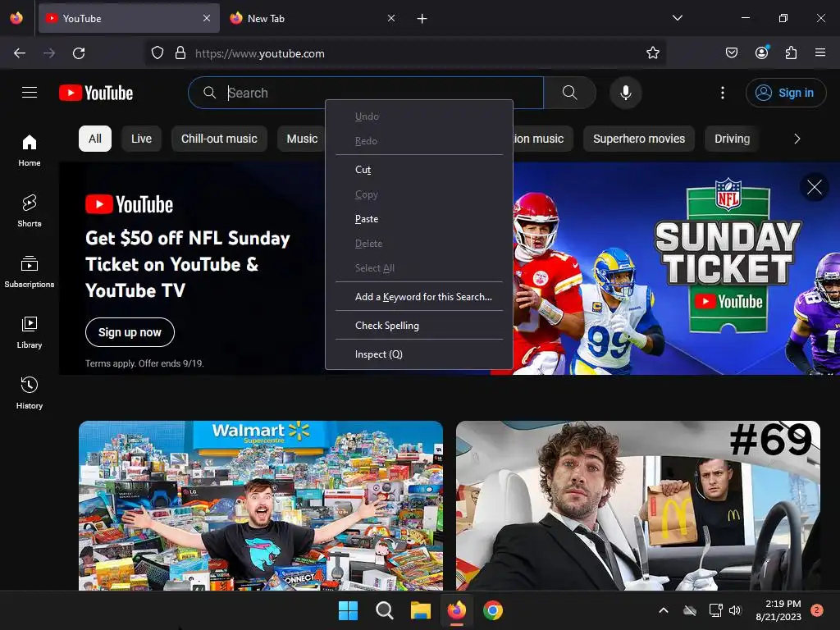Click Firefox icon in taskbar
The height and width of the screenshot is (630, 840).
pyautogui.click(x=456, y=610)
